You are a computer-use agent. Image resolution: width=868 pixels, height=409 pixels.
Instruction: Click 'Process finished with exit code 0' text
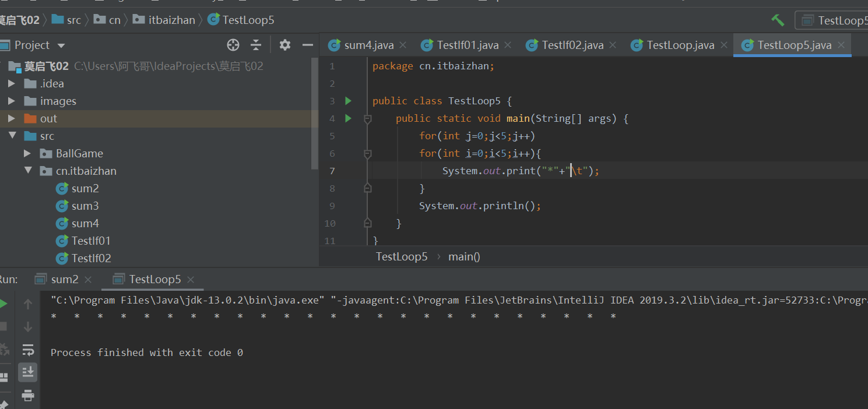(147, 352)
